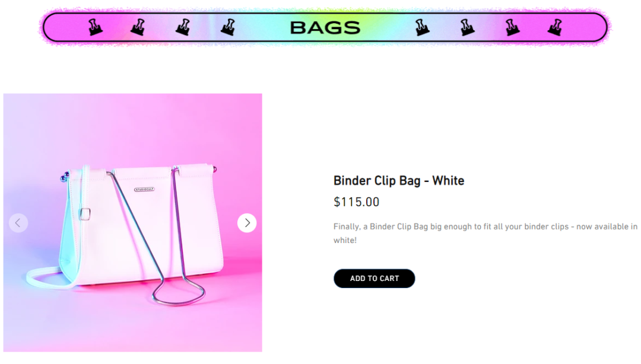Add the Binder Clip Bag to cart
The image size is (641, 364).
374,278
